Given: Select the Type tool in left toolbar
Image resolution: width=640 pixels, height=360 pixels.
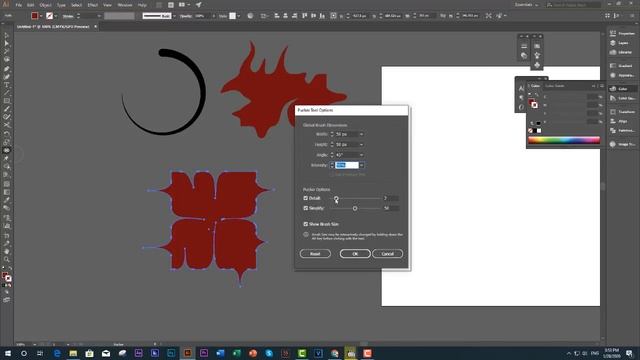Looking at the screenshot, I should click(7, 85).
